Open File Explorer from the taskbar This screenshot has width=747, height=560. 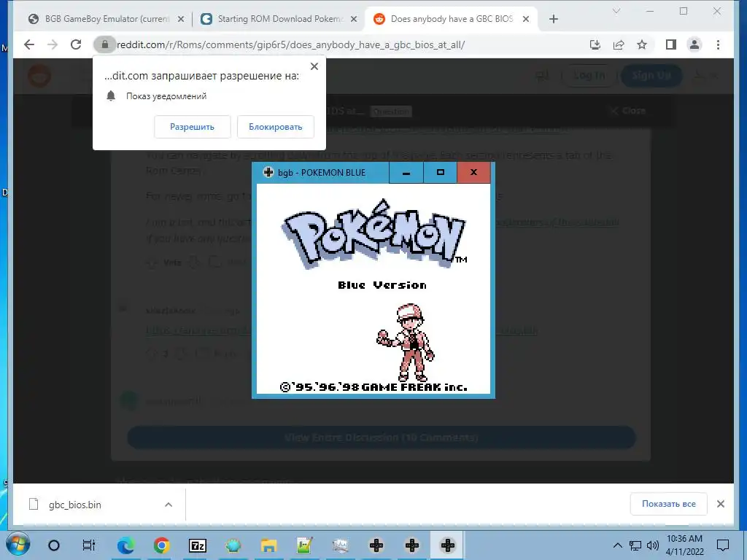coord(268,545)
